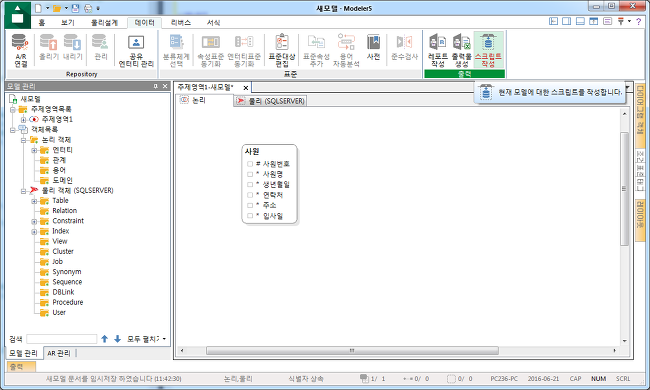Collapse the 주제영역목록 tree node
Viewport: 650px width, 390px height.
click(12, 109)
